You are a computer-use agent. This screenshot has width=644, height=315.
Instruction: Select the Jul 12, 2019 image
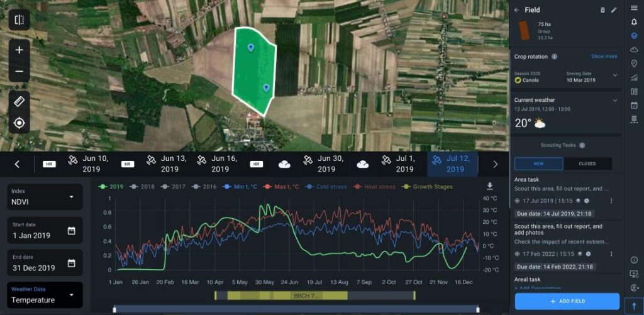[453, 164]
